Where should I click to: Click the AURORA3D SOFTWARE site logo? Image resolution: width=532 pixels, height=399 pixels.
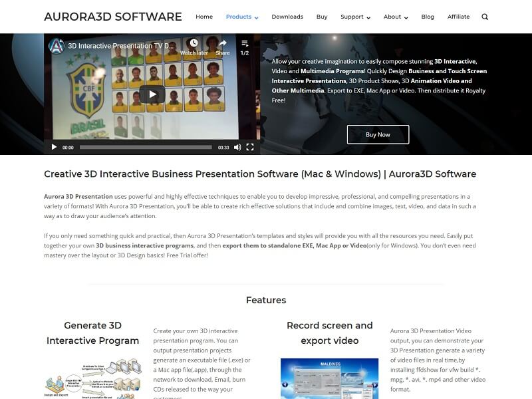113,17
